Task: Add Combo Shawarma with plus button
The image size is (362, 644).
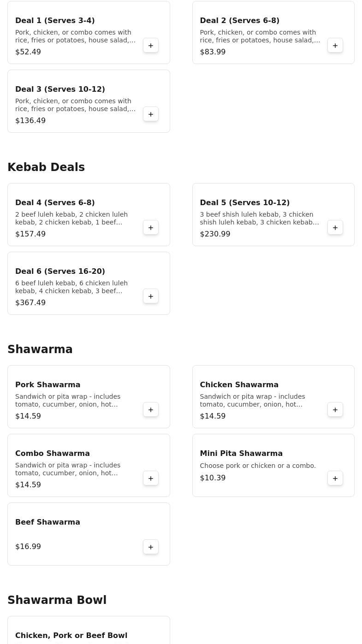Action: tap(151, 479)
